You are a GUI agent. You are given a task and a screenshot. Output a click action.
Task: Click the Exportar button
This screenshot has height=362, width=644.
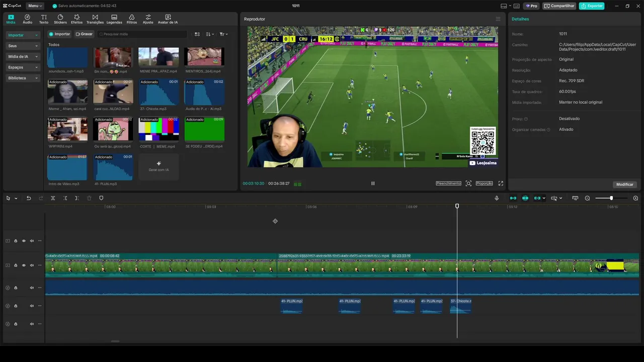(592, 6)
